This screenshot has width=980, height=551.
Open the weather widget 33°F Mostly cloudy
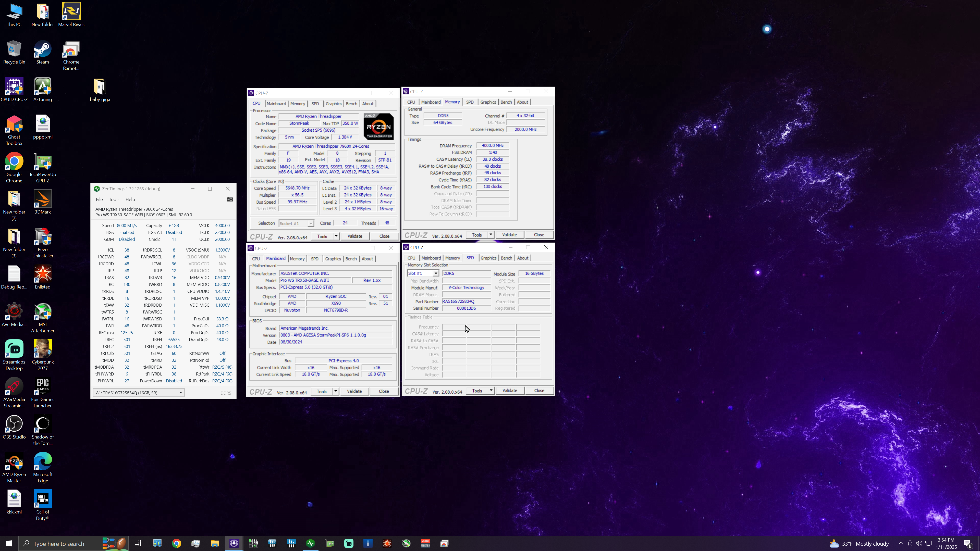859,543
